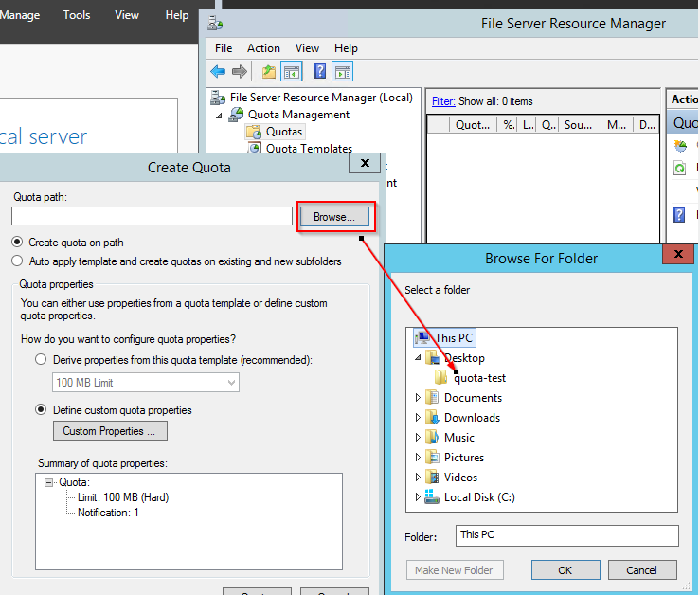Click the This PC computer icon
700x595 pixels.
tap(422, 337)
